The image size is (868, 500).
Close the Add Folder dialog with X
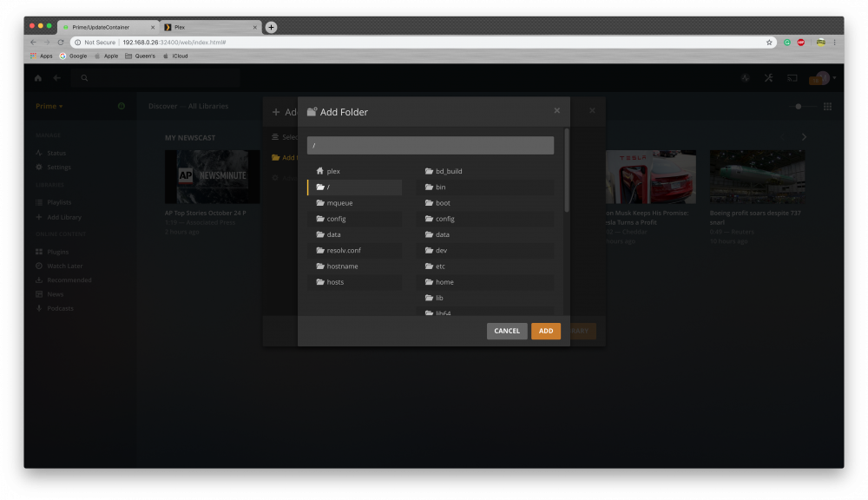557,110
